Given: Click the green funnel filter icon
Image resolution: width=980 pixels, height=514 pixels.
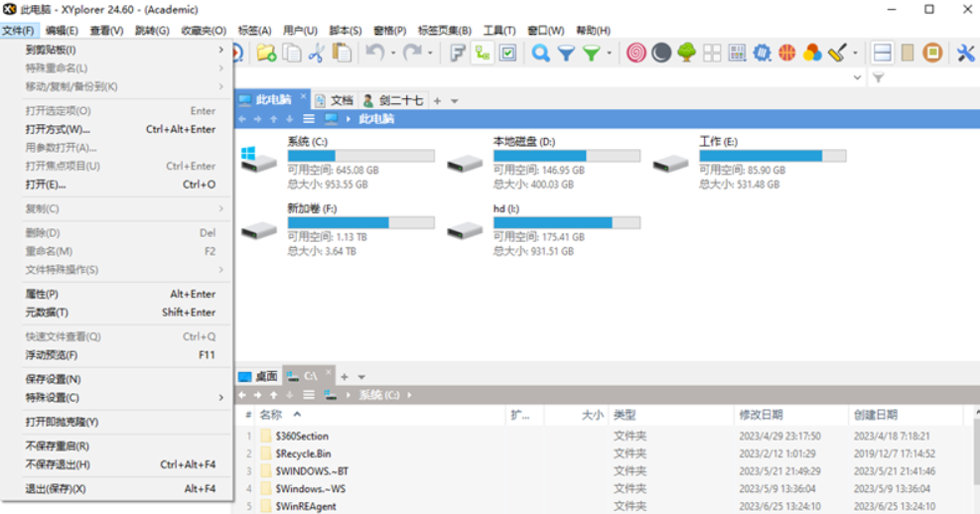Looking at the screenshot, I should coord(591,53).
